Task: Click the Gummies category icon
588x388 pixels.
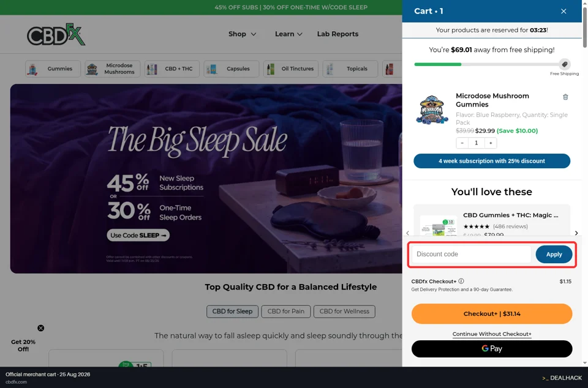Action: click(32, 69)
